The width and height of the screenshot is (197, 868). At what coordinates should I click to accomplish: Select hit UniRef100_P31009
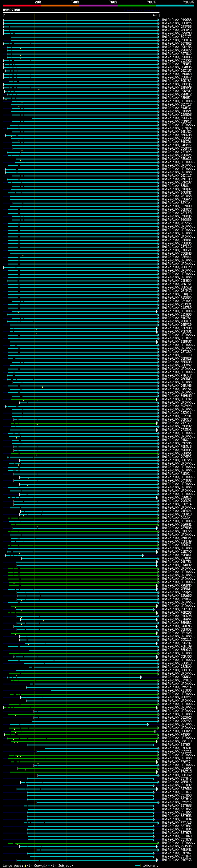click(177, 301)
